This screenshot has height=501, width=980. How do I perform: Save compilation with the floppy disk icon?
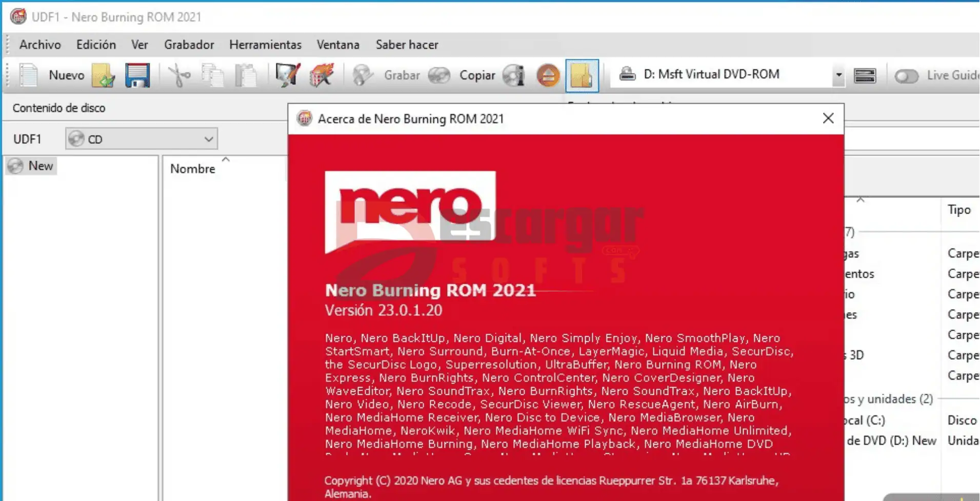137,75
